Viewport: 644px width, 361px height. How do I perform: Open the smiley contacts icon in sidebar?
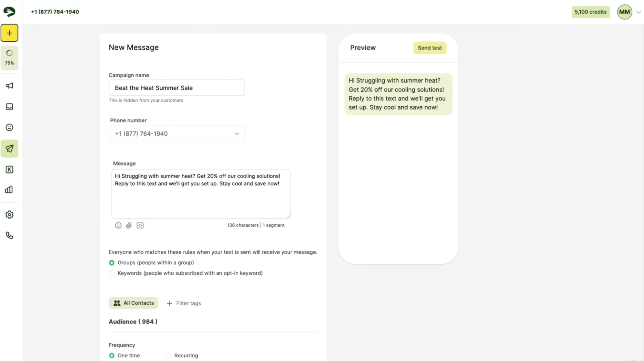click(9, 127)
